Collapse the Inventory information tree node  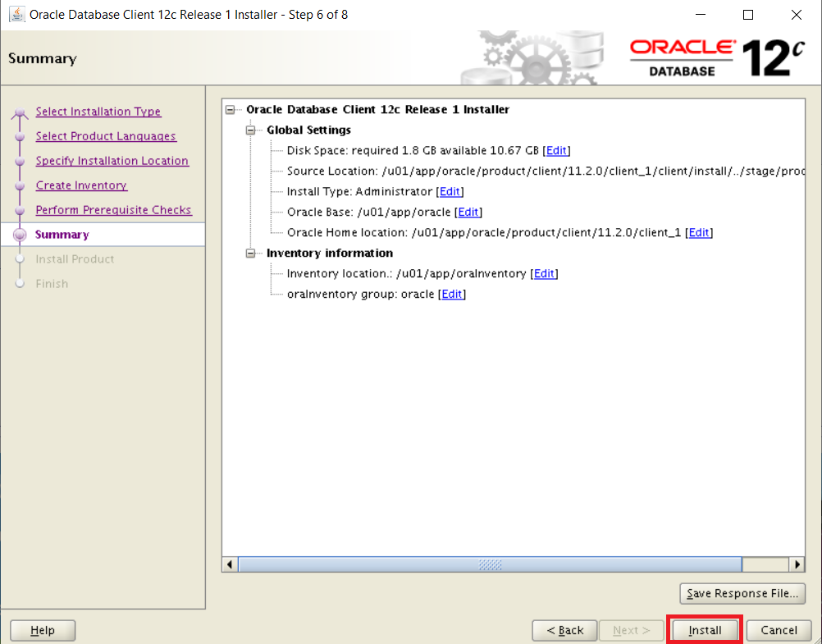[x=251, y=253]
